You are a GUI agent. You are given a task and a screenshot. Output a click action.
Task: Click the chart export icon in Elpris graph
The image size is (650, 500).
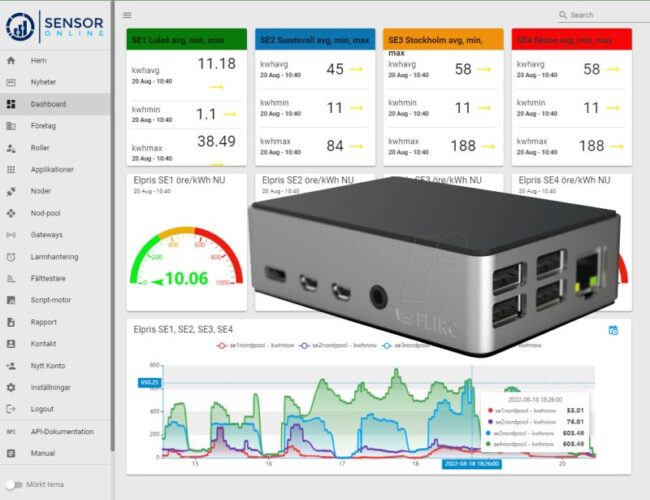(612, 330)
